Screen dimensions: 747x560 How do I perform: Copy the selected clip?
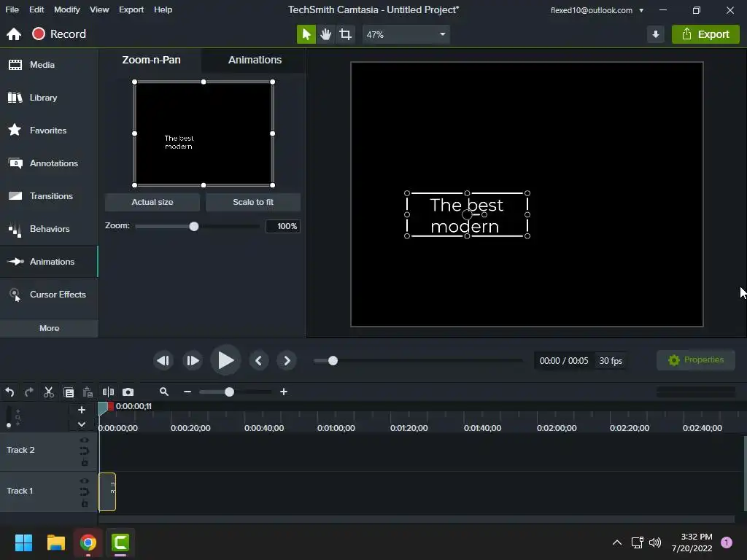tap(69, 392)
